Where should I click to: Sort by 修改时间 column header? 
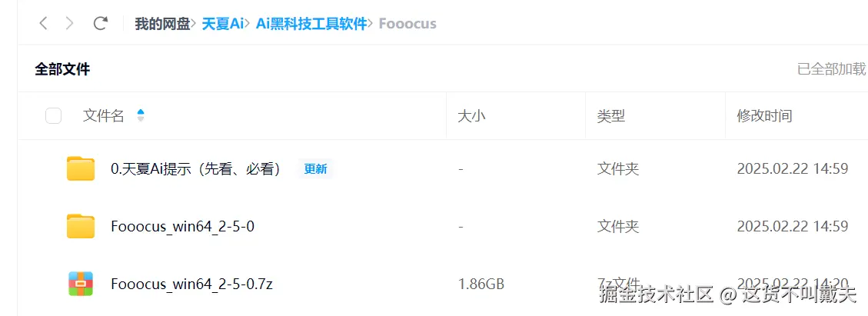(764, 115)
